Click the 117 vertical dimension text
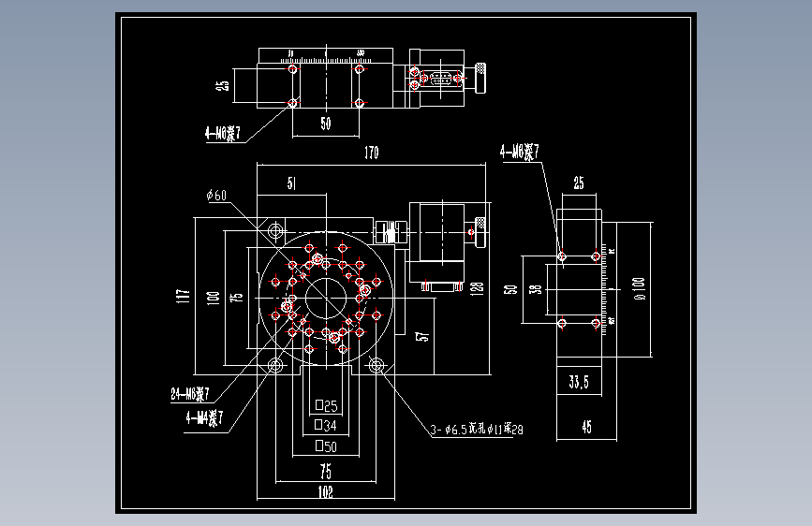 click(x=183, y=296)
